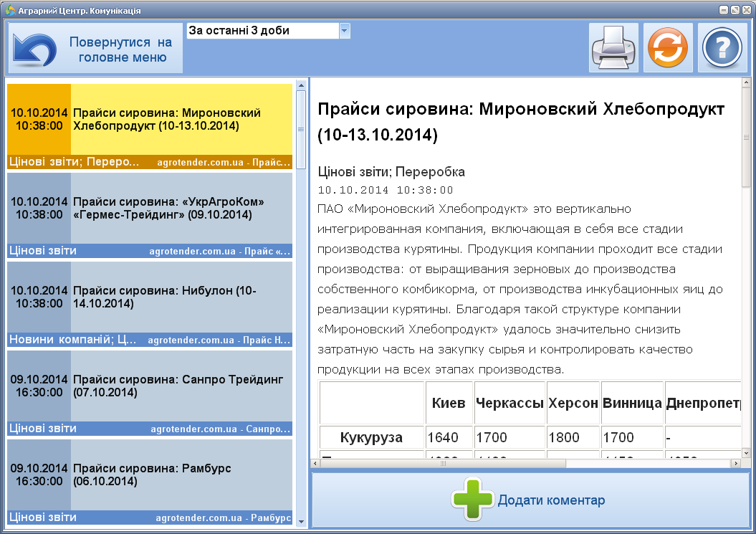This screenshot has height=534, width=756.
Task: Click the 'Черкассы' column header
Action: coord(509,403)
